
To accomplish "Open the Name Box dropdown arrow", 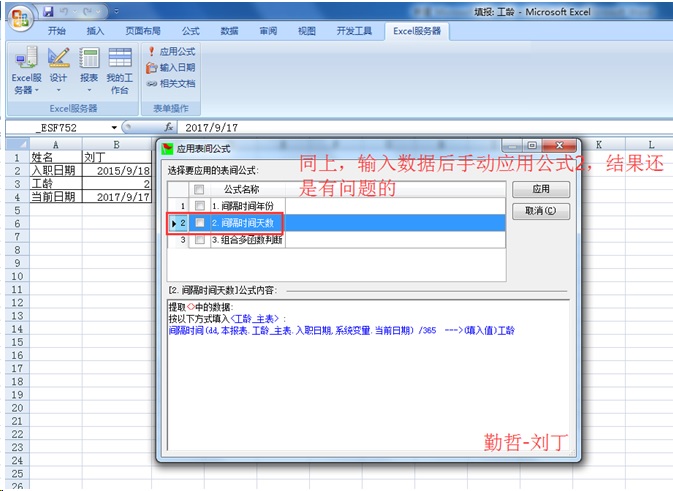I will [x=114, y=128].
